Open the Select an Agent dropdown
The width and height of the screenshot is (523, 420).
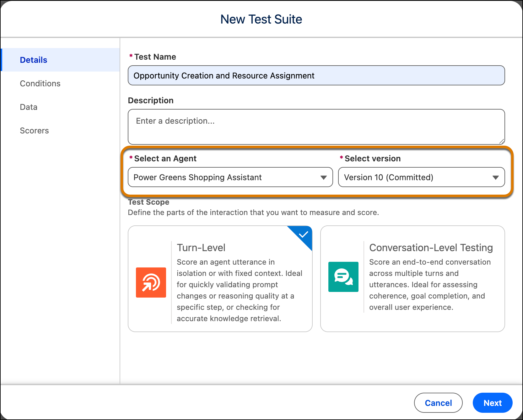(230, 177)
